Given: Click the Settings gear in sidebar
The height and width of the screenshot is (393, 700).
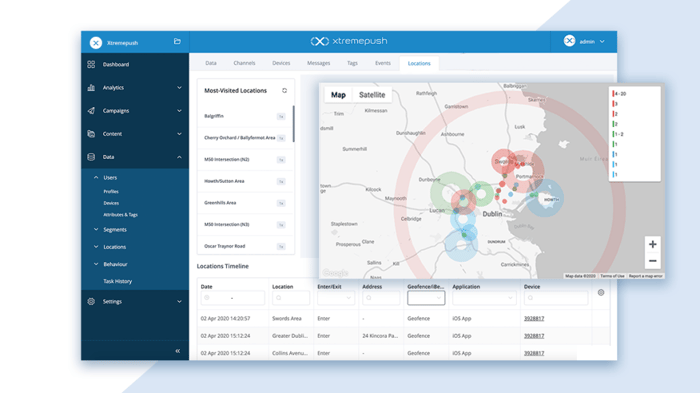Looking at the screenshot, I should [91, 301].
